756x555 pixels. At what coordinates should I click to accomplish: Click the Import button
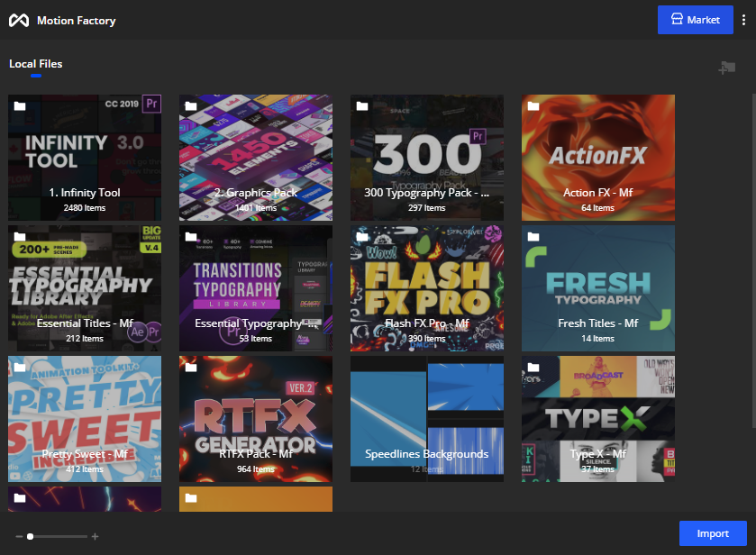coord(713,533)
